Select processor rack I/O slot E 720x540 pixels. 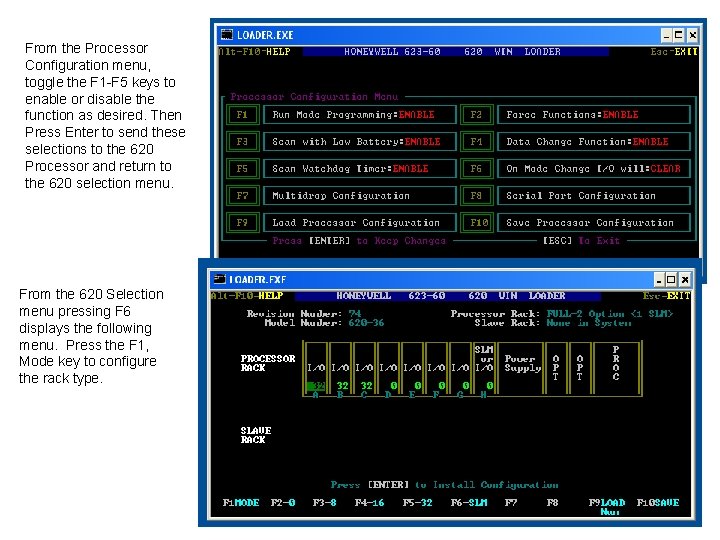(412, 369)
